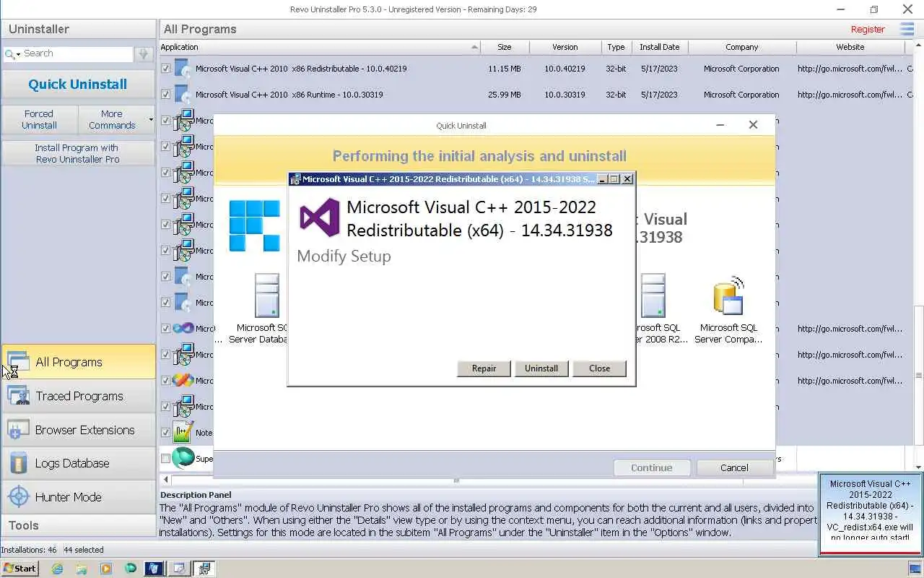Click the '44 selected' status bar text
The width and height of the screenshot is (924, 578).
84,550
